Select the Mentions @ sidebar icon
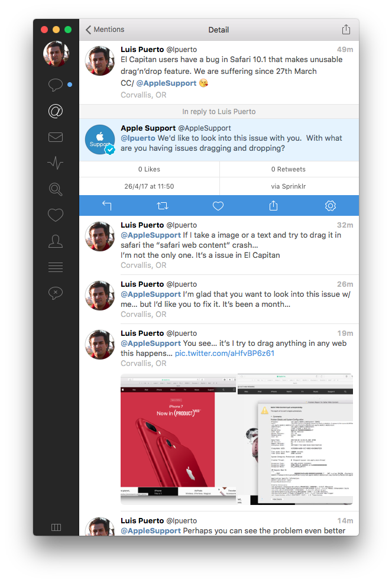 click(x=56, y=111)
